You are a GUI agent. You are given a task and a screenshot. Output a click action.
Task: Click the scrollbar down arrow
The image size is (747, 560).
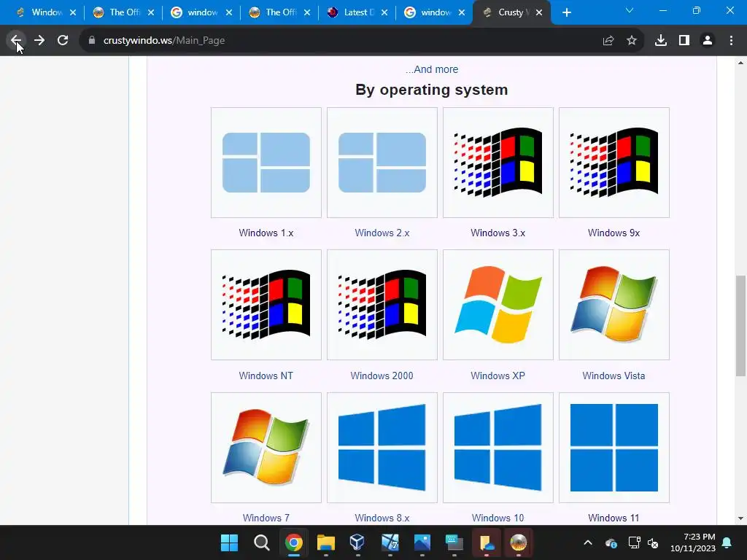[x=741, y=518]
